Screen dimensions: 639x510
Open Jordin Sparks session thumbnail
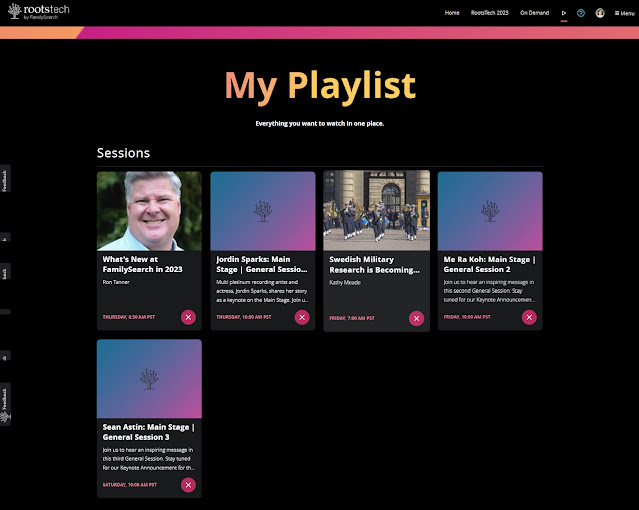pyautogui.click(x=263, y=211)
